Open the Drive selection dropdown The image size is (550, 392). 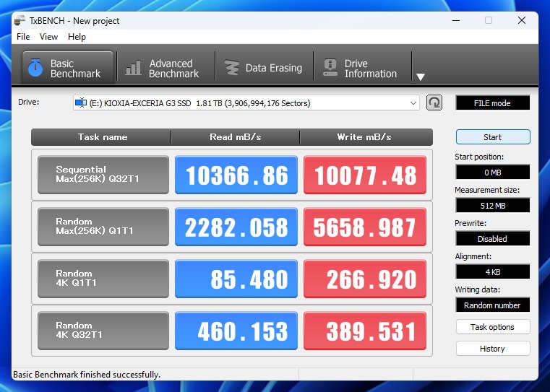point(246,103)
